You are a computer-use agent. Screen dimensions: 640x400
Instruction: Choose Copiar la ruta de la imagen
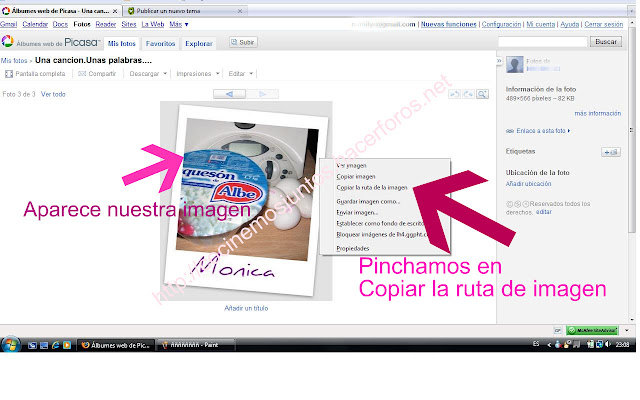(x=372, y=188)
